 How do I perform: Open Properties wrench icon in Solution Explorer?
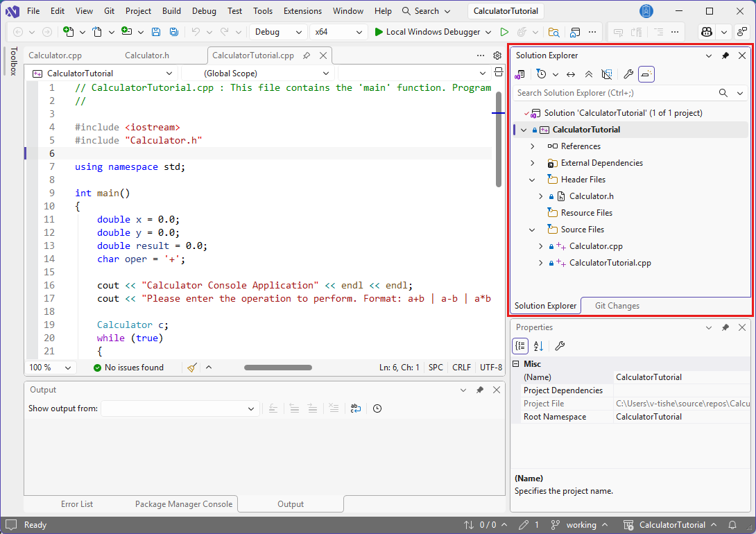coord(628,74)
